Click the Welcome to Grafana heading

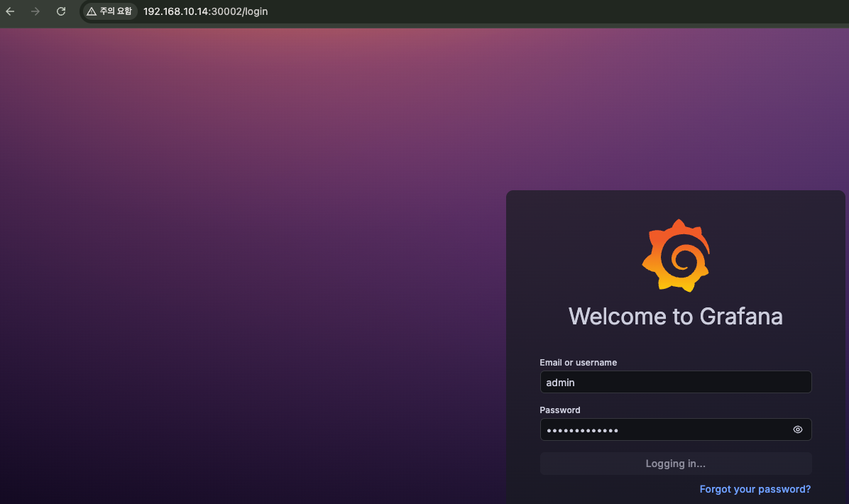tap(675, 317)
